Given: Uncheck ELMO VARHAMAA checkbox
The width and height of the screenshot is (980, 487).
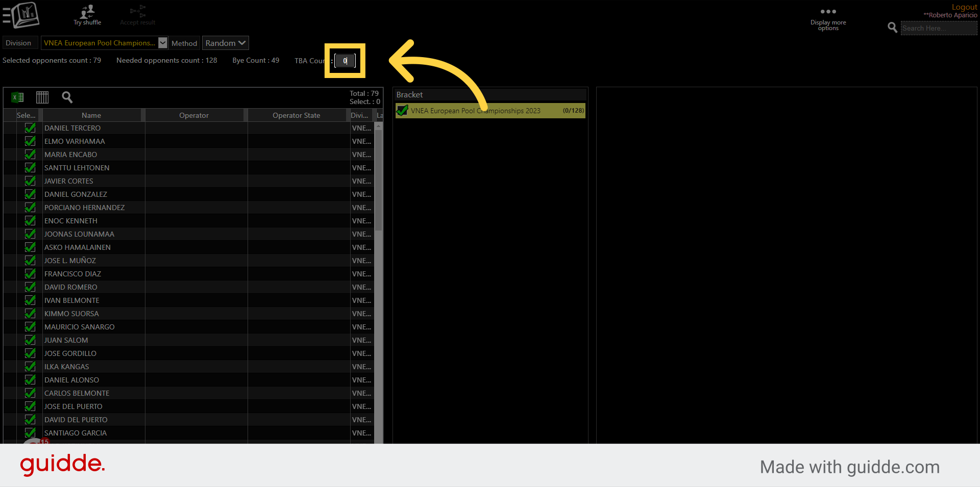Looking at the screenshot, I should point(30,141).
